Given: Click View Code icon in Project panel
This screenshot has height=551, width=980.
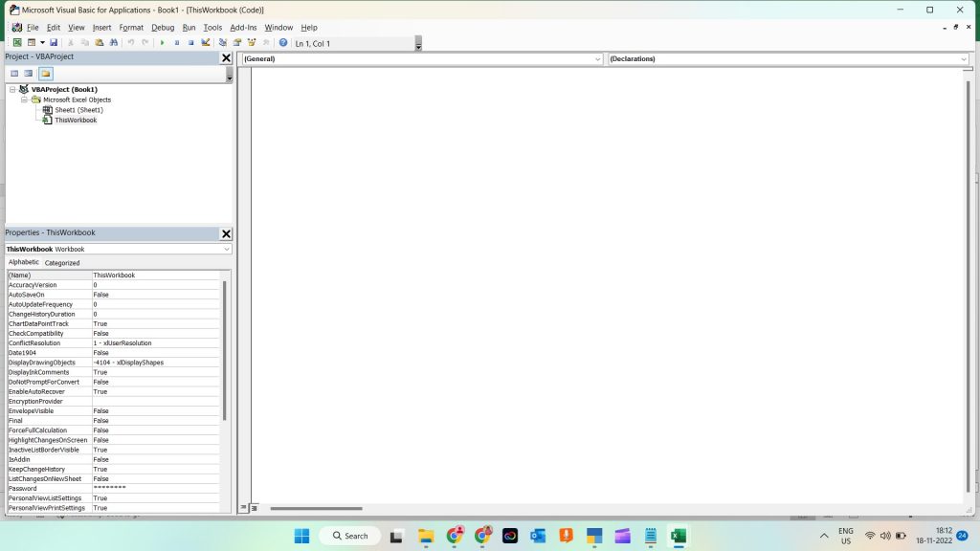Looking at the screenshot, I should [x=14, y=73].
